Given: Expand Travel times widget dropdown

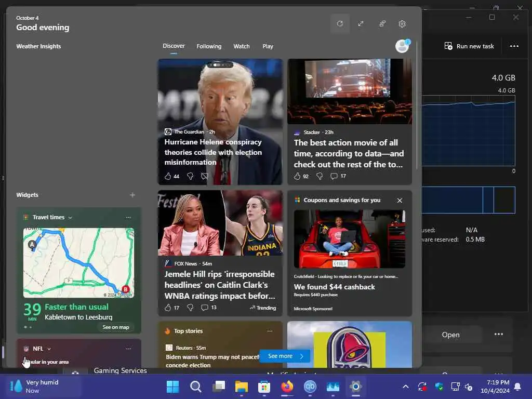Looking at the screenshot, I should click(x=70, y=218).
